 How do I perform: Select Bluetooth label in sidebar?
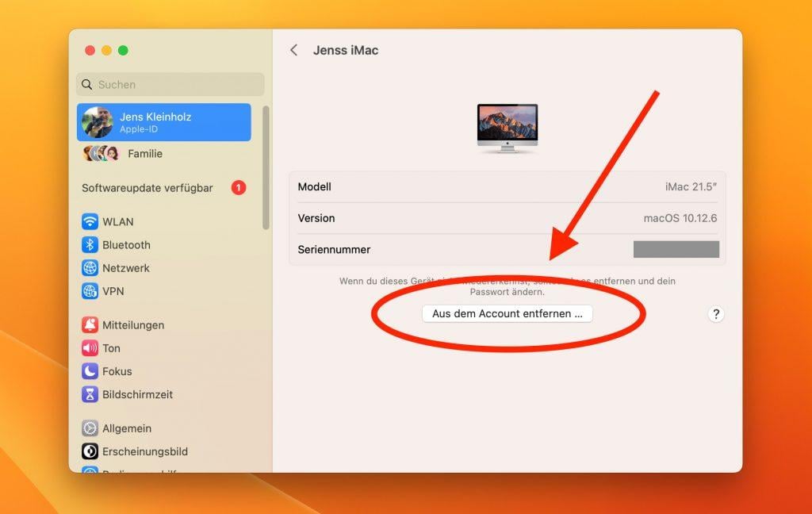(x=126, y=245)
